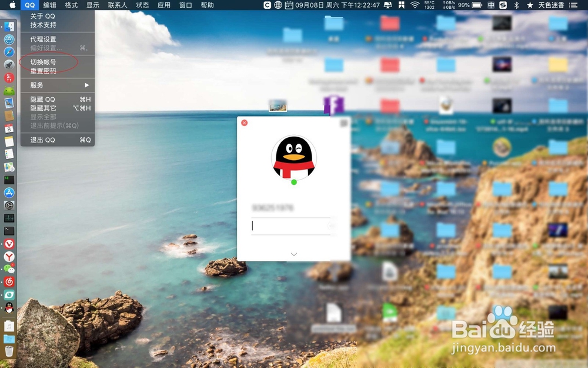Open Preview from the Dock

[x=9, y=103]
